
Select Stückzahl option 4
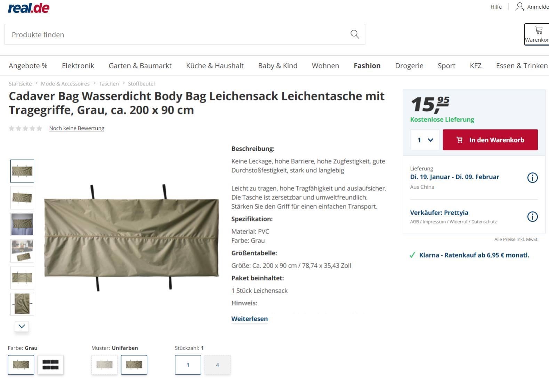pos(217,365)
